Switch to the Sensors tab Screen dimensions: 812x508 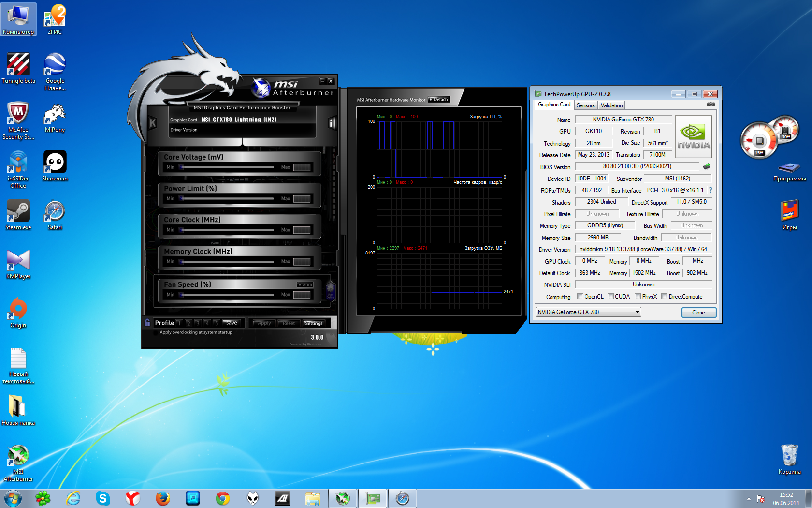[x=585, y=105]
